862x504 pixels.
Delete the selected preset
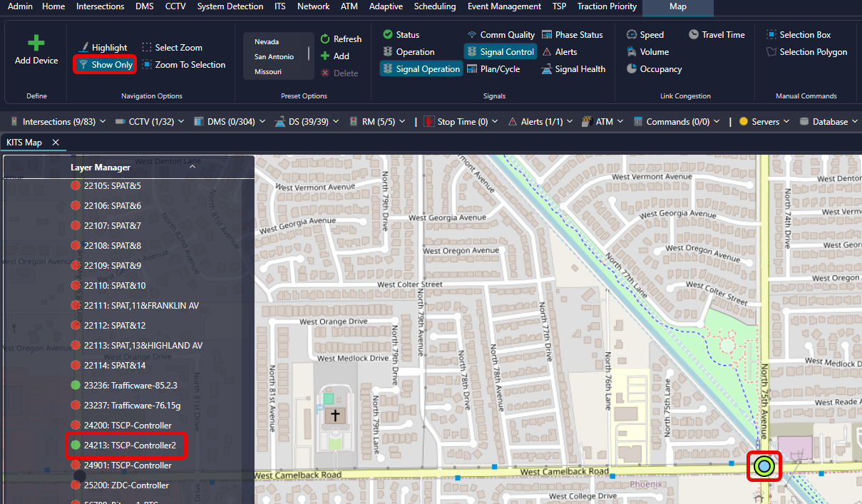click(339, 73)
